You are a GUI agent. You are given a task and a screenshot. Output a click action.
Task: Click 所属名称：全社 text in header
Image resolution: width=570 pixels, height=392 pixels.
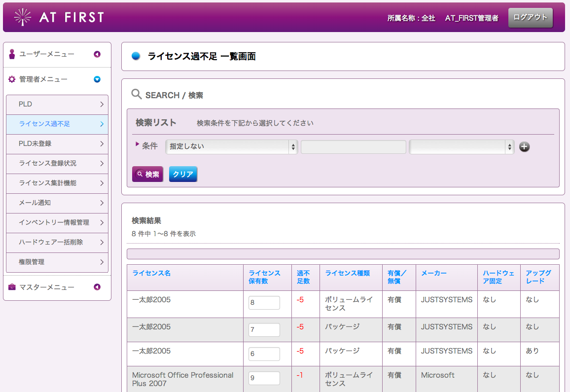point(411,18)
